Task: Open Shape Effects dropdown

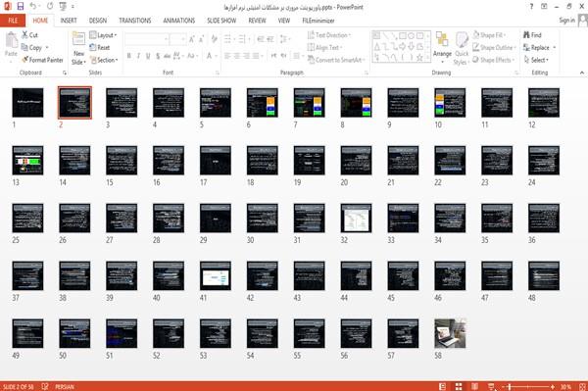Action: click(494, 60)
